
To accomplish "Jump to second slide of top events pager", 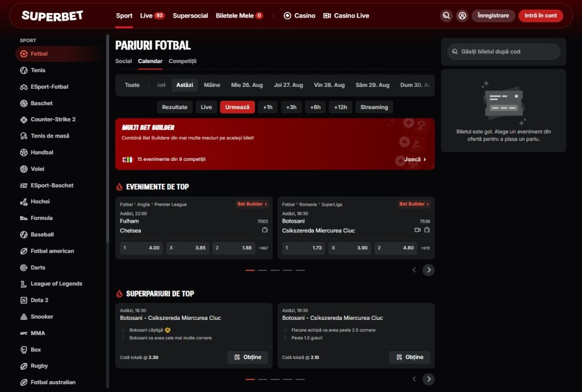I will coord(263,270).
